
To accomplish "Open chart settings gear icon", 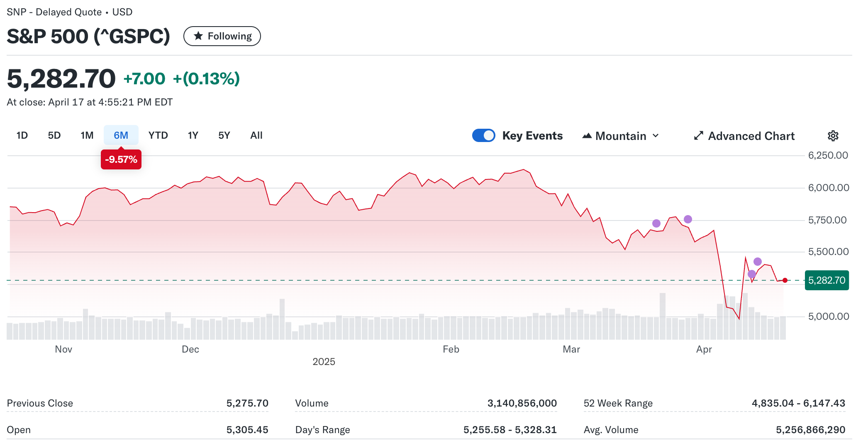I will click(x=833, y=136).
